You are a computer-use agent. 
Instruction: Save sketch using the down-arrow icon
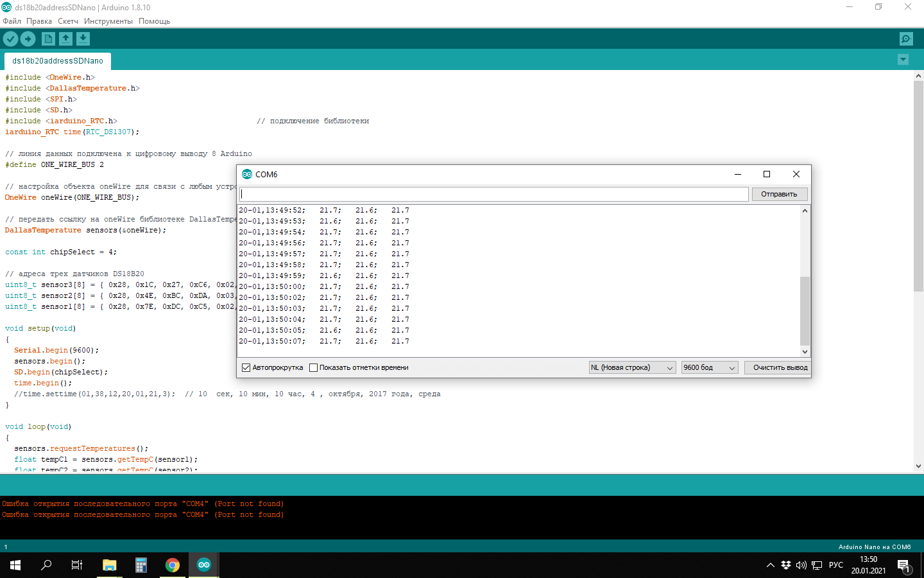tap(83, 39)
